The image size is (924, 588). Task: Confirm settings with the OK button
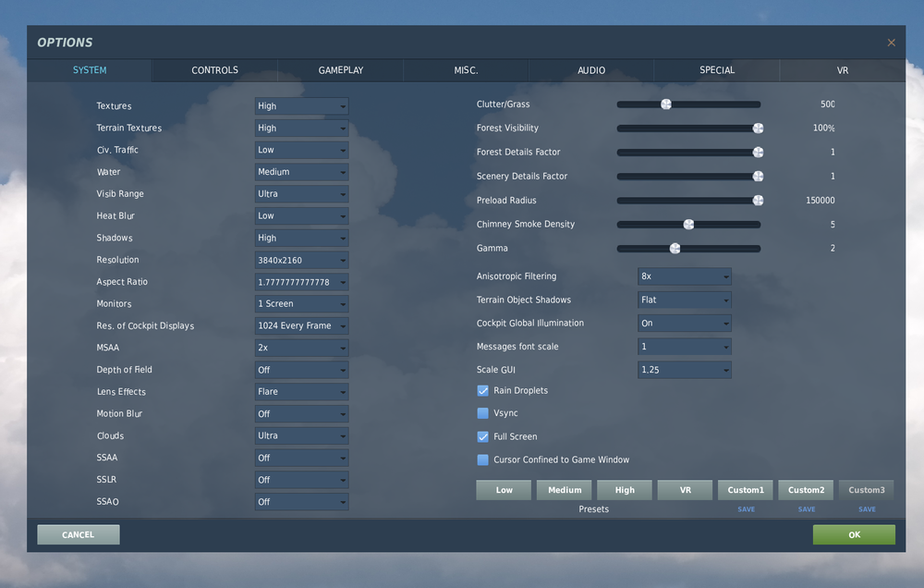point(853,534)
